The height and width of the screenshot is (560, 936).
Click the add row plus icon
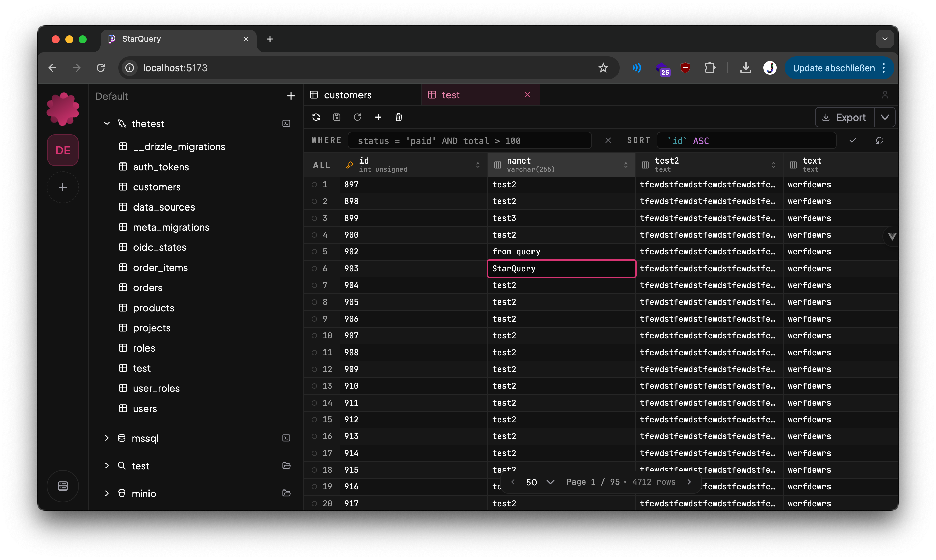pos(378,118)
